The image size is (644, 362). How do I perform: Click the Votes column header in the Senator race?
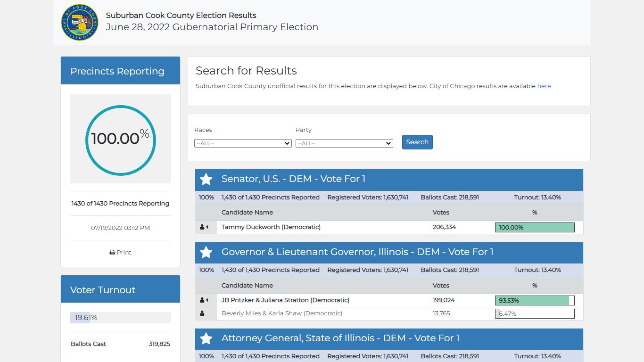[441, 213]
